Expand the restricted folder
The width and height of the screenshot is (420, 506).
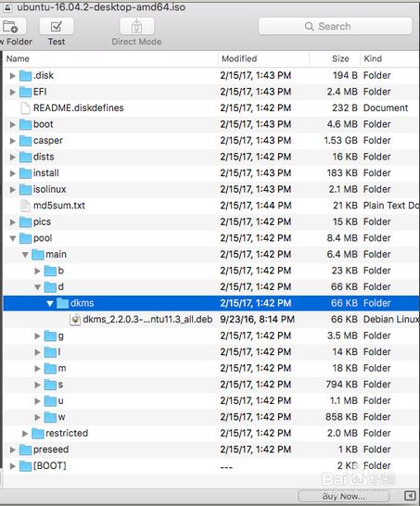[x=25, y=434]
